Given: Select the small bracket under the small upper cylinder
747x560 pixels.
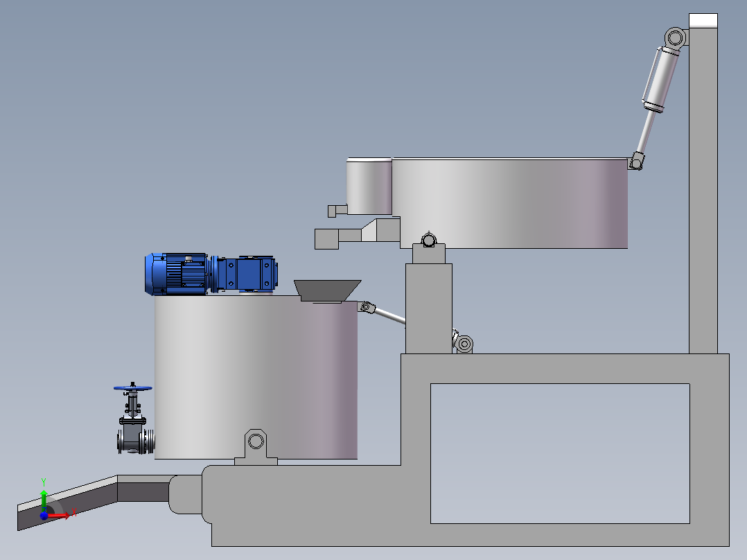Looking at the screenshot, I should [x=337, y=211].
